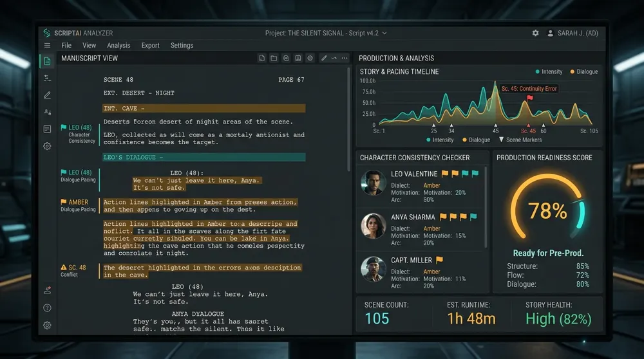Open the File menu
Viewport: 644px width, 359px height.
tap(66, 46)
